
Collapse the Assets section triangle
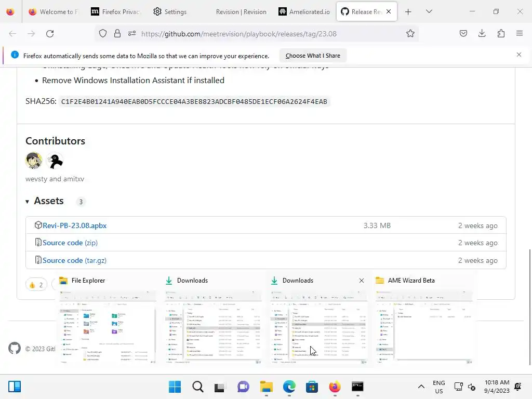click(x=27, y=202)
